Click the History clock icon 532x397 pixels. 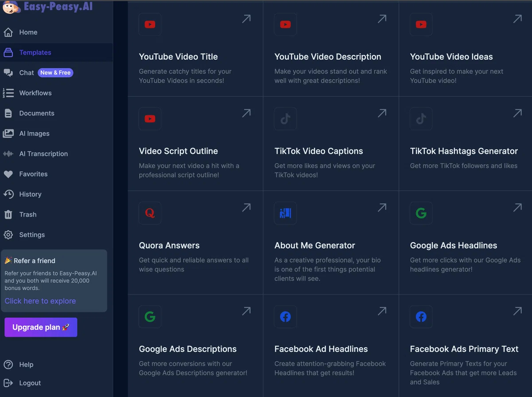coord(8,194)
